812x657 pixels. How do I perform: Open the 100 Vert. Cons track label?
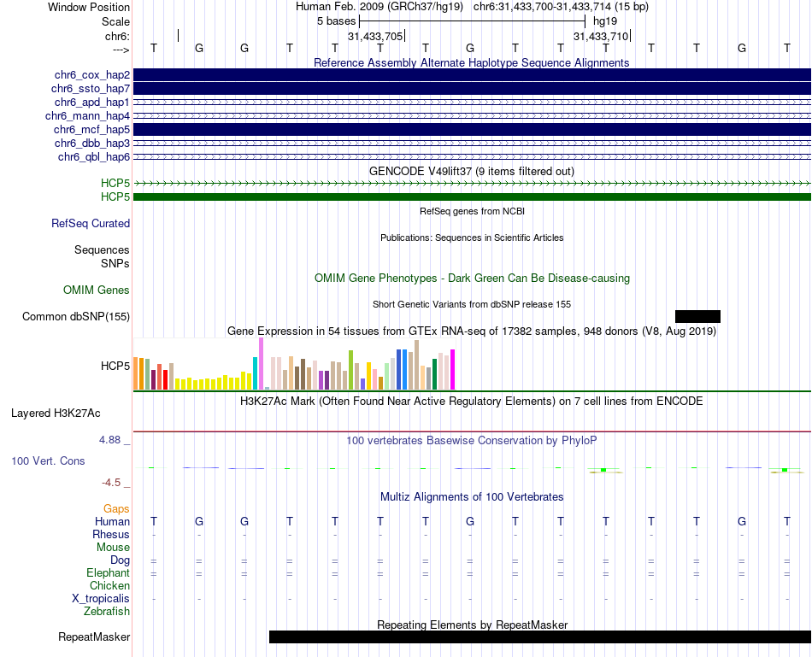[48, 460]
